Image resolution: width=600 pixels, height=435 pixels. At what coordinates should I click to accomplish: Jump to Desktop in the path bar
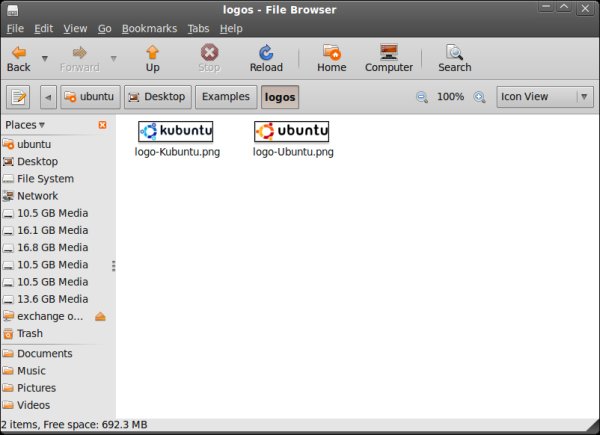click(158, 97)
